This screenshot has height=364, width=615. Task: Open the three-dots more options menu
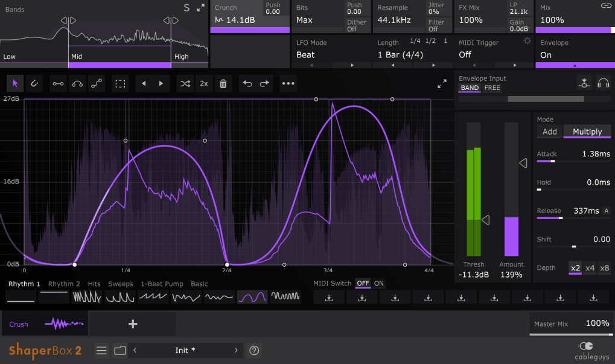point(288,83)
